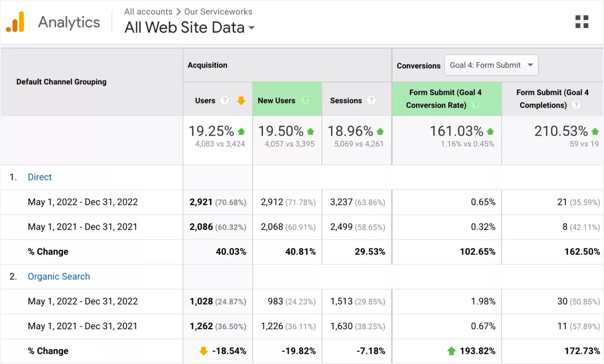Click the help icon beside Users

pos(224,100)
